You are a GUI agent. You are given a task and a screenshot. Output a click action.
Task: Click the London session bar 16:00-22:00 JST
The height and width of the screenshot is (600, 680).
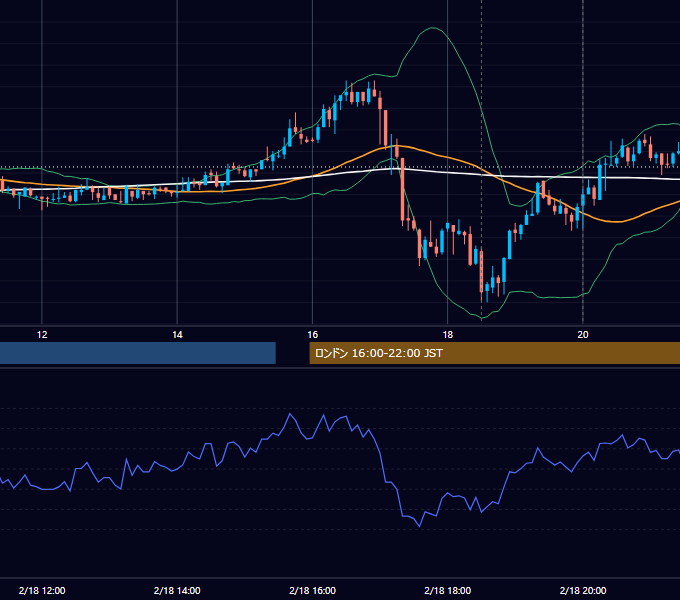[x=494, y=353]
